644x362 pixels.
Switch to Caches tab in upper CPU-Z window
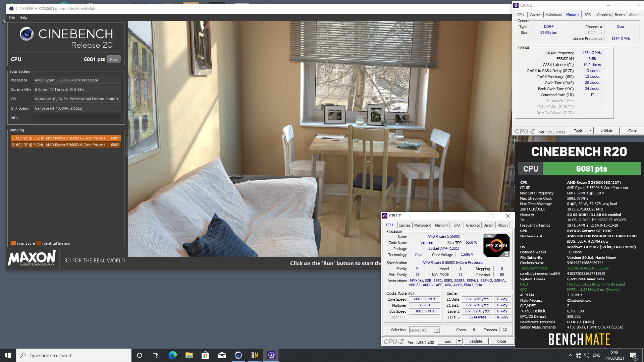coord(535,15)
